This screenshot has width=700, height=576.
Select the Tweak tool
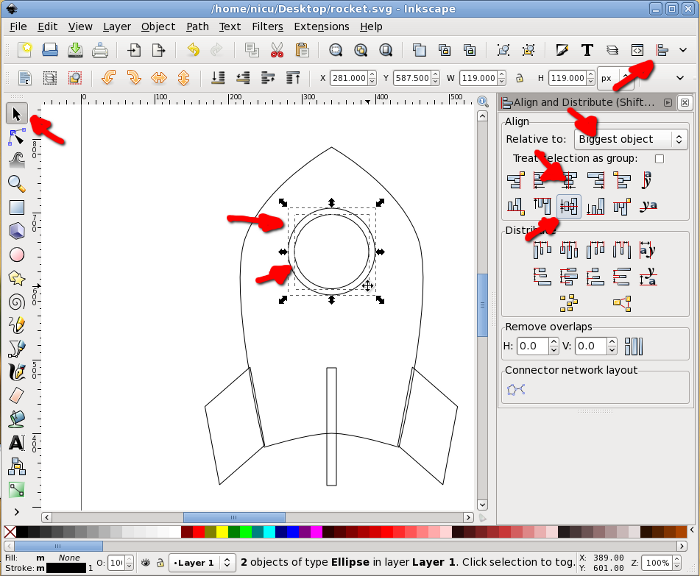tap(17, 160)
